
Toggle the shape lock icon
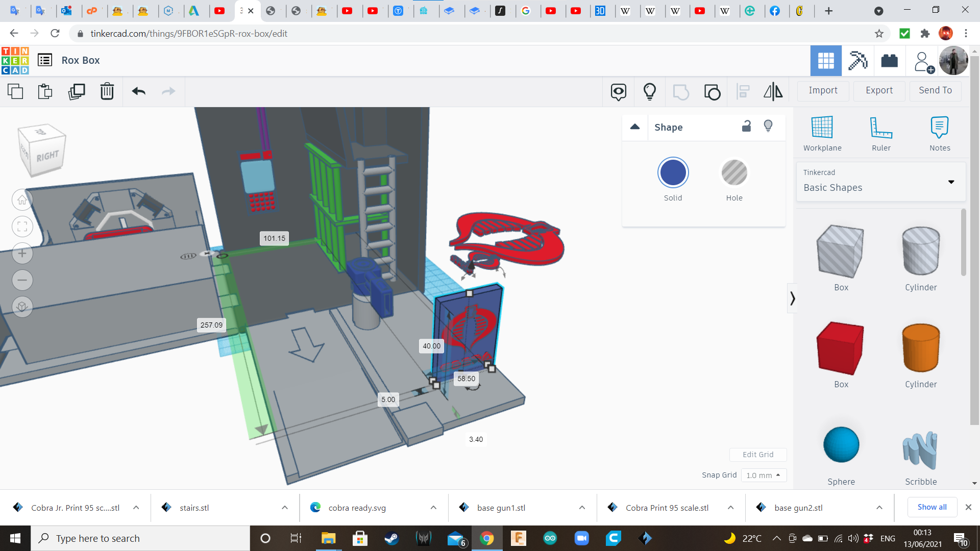tap(746, 126)
